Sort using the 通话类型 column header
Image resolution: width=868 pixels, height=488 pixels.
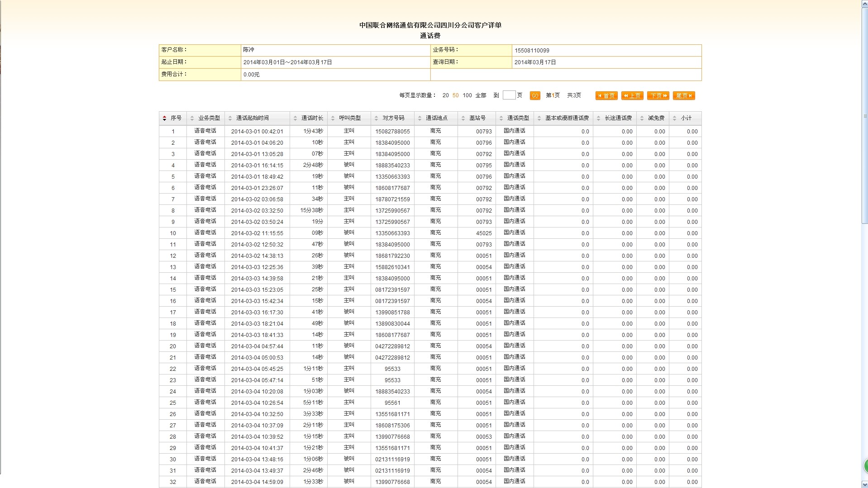click(518, 118)
